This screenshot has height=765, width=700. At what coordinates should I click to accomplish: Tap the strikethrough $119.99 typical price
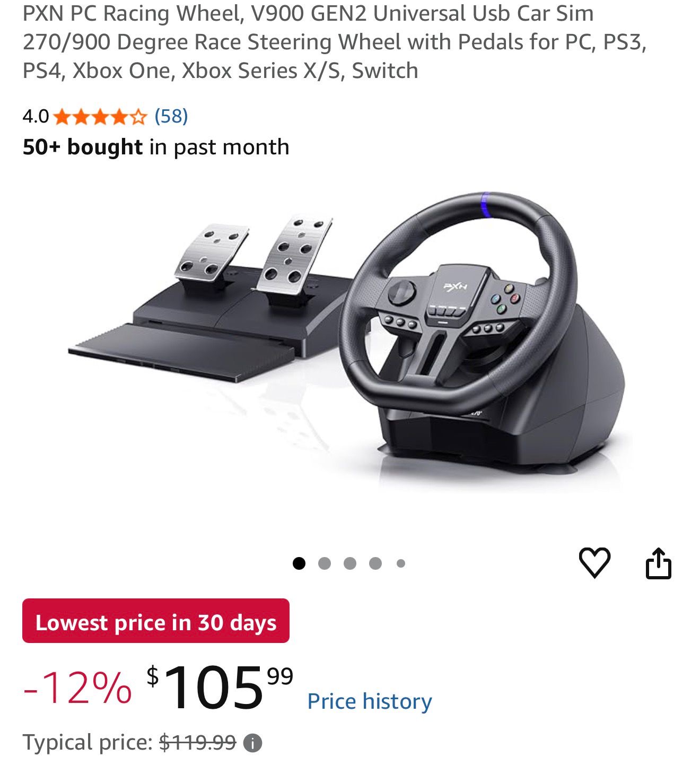click(x=198, y=742)
